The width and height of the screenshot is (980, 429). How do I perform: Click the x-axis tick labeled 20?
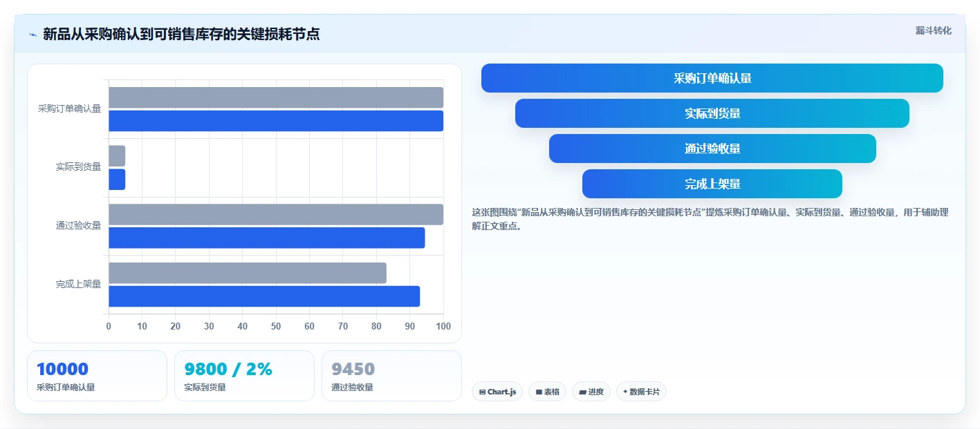pos(176,326)
